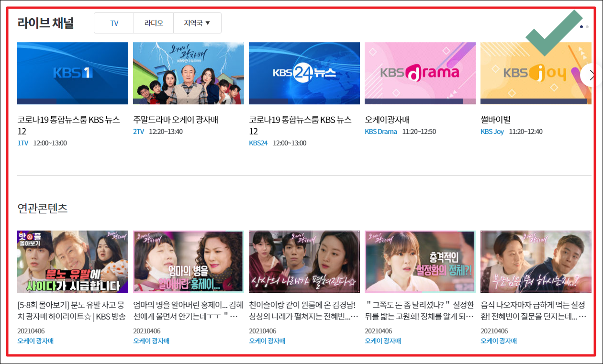
Task: Select the second carousel page dot
Action: 587,27
